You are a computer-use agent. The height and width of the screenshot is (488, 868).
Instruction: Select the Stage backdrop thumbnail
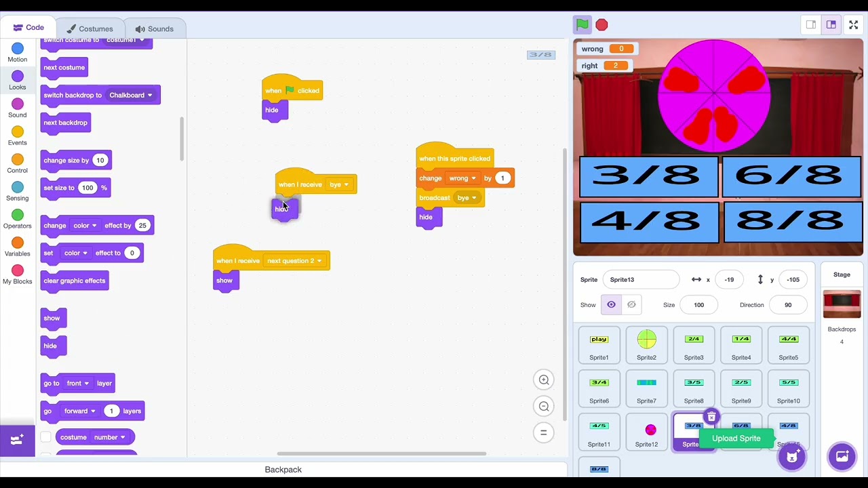pyautogui.click(x=842, y=304)
